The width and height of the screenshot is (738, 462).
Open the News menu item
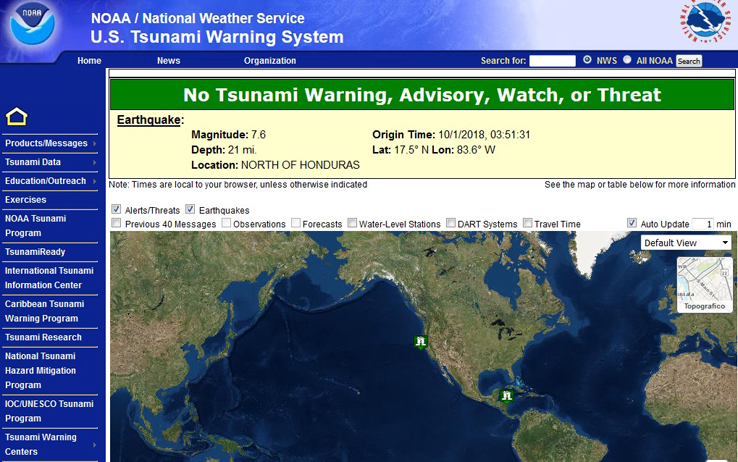(x=168, y=61)
